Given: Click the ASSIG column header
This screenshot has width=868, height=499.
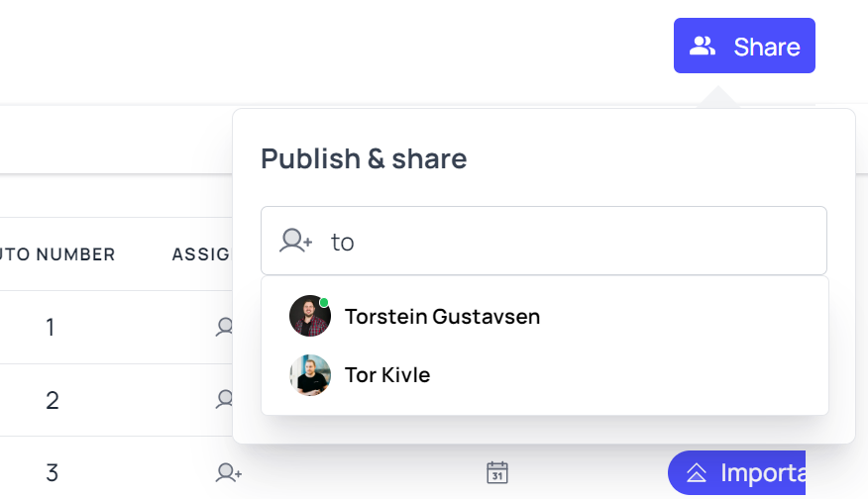Looking at the screenshot, I should point(200,254).
